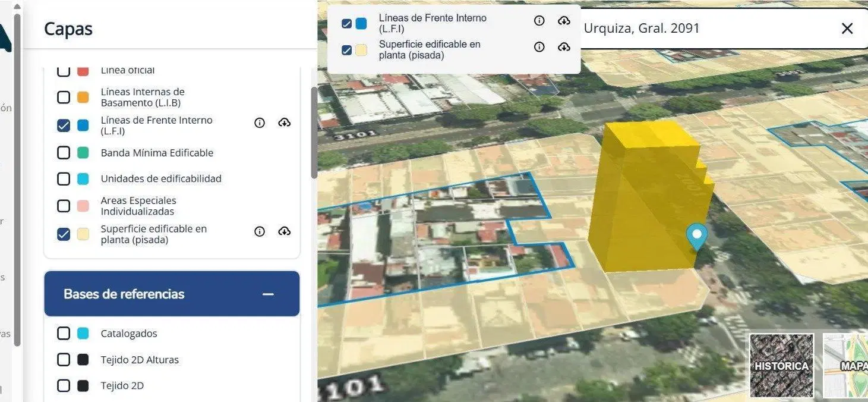Open info icon for Superficie edificable in legend

click(x=539, y=47)
